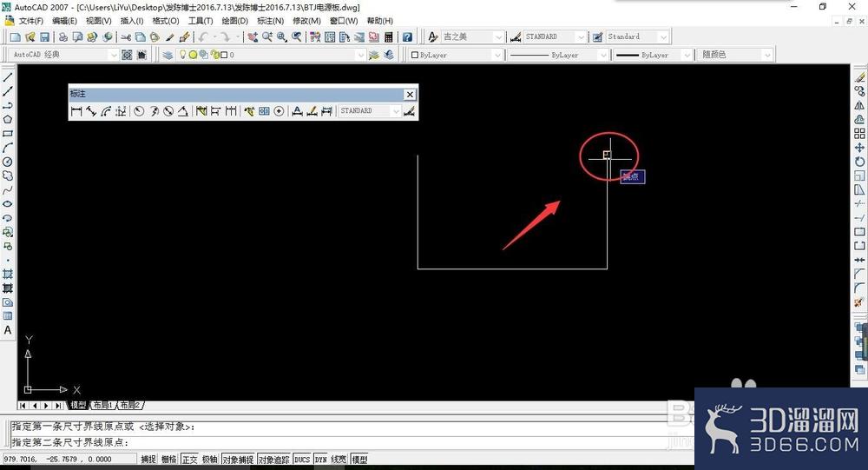Open the 吉之美 text style dropdown
Viewport: 868px width, 470px height.
[x=499, y=37]
